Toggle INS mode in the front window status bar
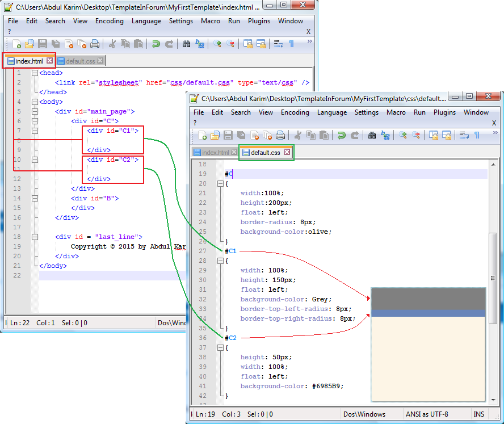 point(479,414)
